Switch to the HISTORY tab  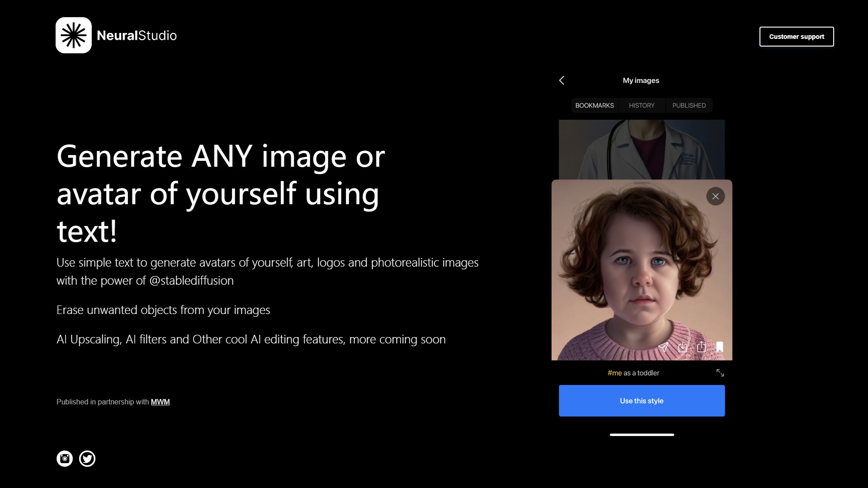coord(642,105)
